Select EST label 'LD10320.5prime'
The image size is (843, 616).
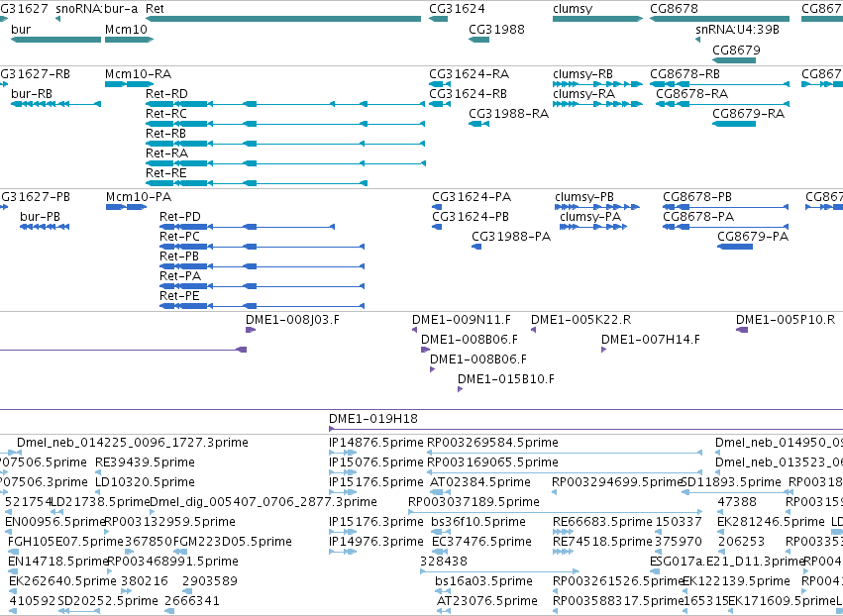(x=145, y=482)
